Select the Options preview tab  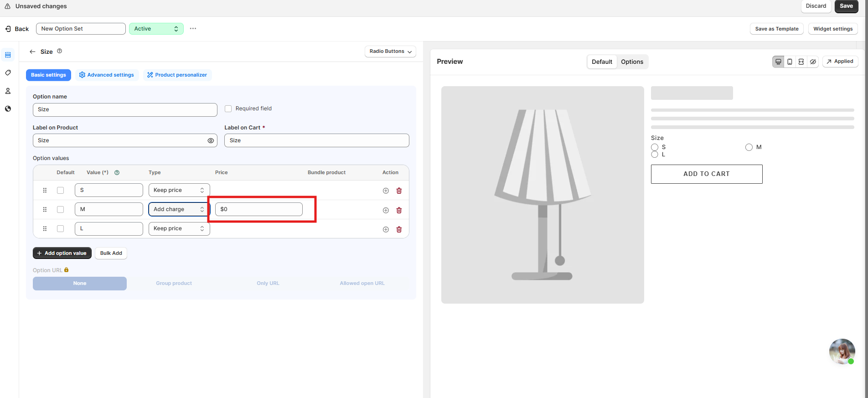(x=632, y=62)
